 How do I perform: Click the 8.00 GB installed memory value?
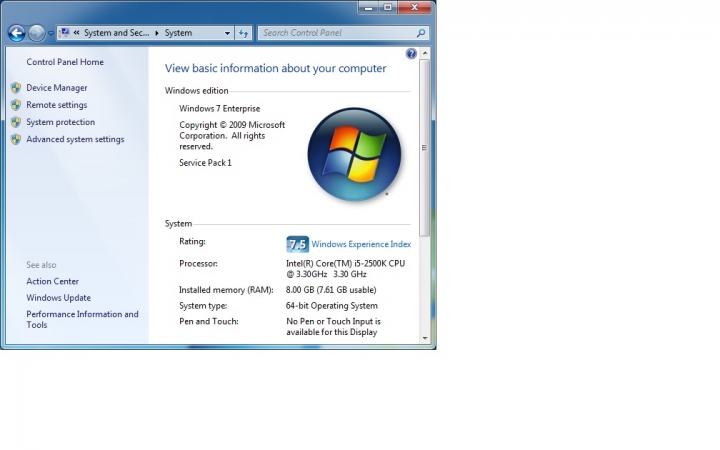pos(331,290)
